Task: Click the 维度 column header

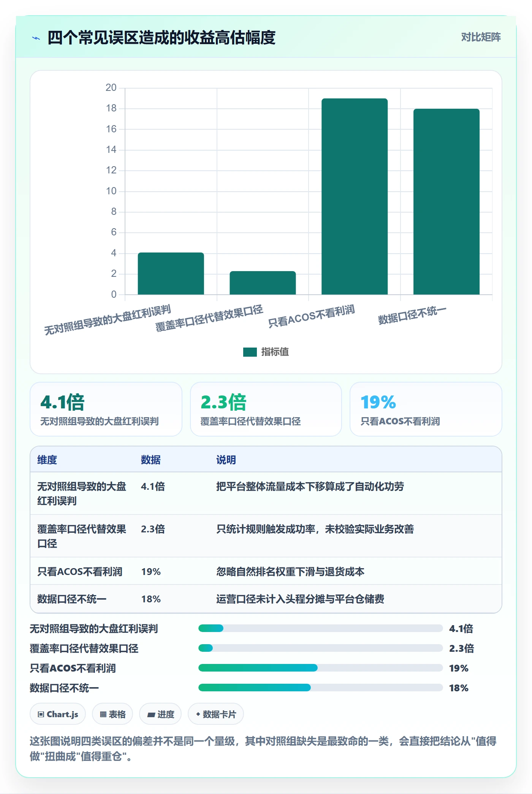Action: coord(47,460)
